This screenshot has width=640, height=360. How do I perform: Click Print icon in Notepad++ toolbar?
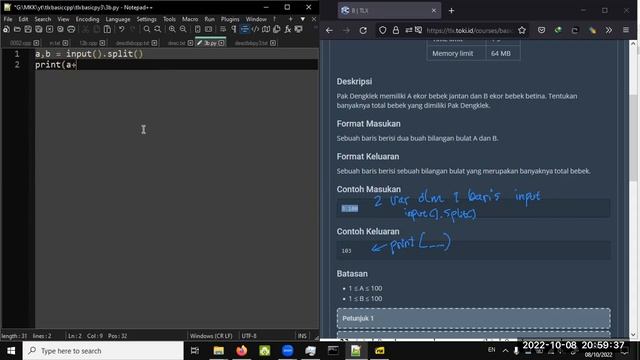71,29
